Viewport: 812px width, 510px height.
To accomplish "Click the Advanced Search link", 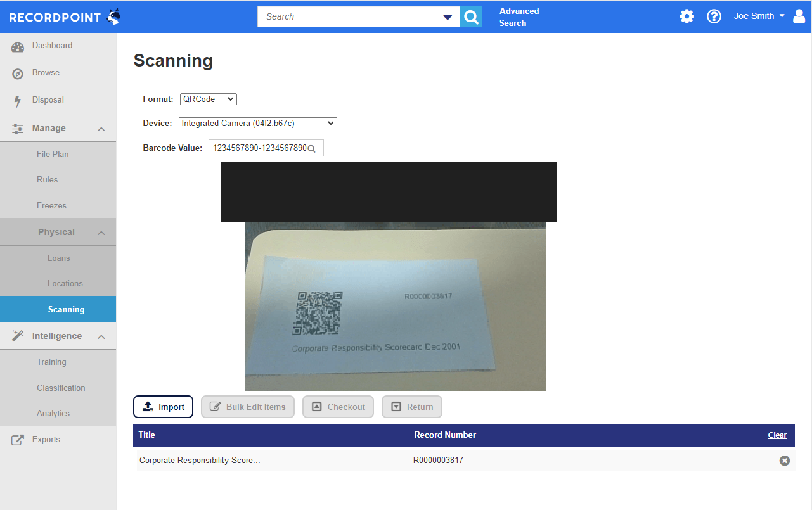I will (519, 17).
